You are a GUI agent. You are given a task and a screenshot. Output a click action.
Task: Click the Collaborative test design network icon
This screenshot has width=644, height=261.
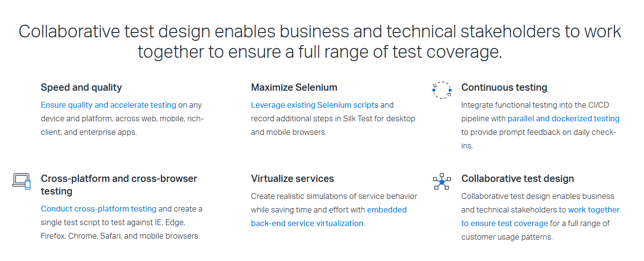(x=441, y=181)
